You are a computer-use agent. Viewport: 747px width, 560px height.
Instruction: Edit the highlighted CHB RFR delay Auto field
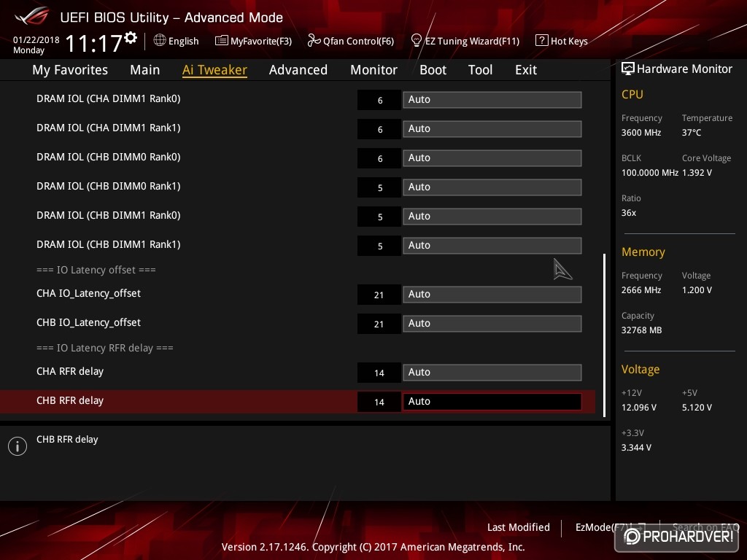[x=492, y=402]
